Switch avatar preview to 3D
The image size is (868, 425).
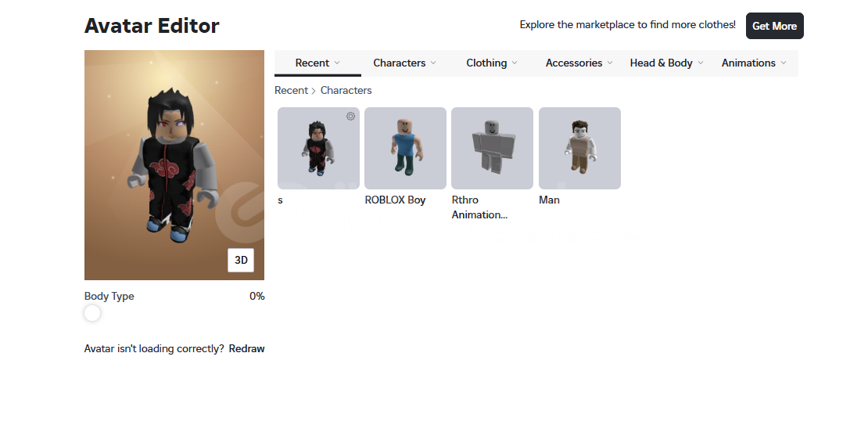point(241,261)
